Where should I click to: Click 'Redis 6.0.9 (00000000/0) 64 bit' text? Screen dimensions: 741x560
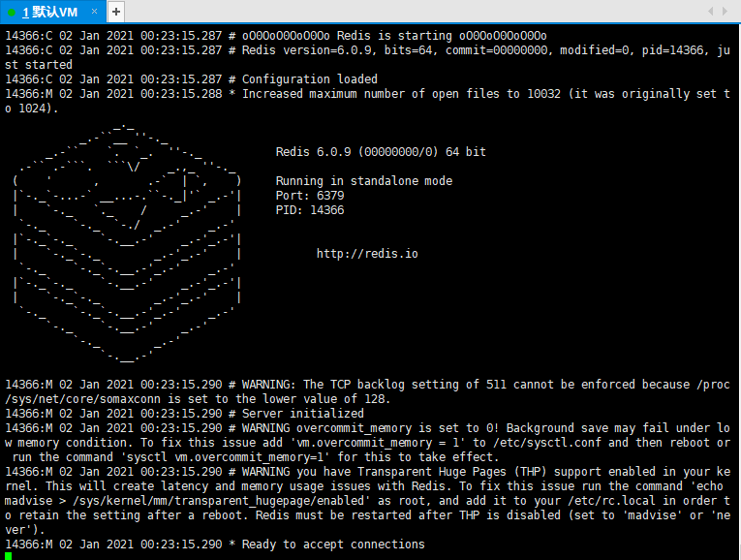coord(381,152)
